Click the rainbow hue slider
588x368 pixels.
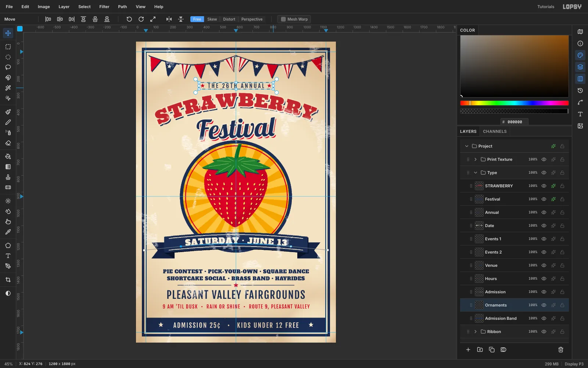[514, 103]
